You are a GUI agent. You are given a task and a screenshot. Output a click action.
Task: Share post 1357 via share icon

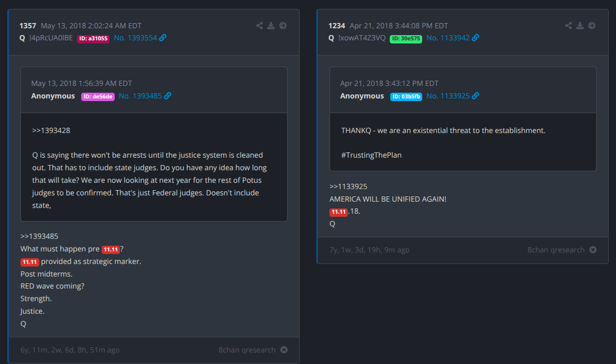pos(259,26)
